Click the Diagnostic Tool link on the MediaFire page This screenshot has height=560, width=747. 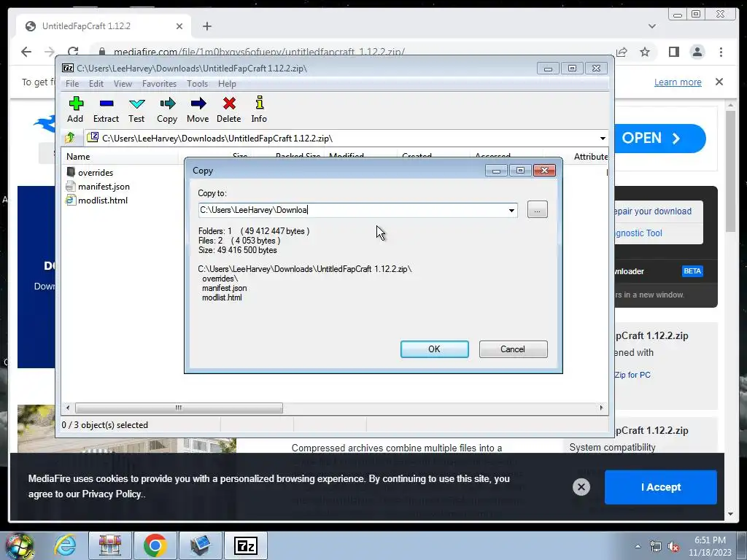(x=638, y=233)
